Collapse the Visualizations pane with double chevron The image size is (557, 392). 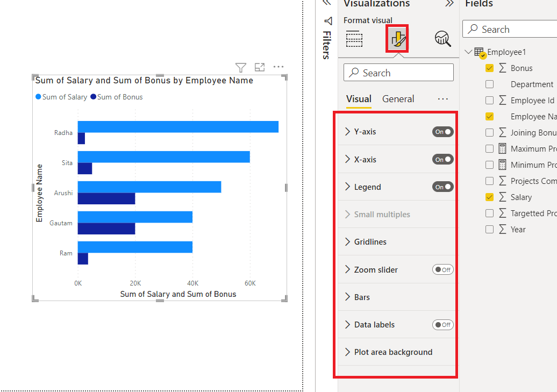click(x=449, y=4)
